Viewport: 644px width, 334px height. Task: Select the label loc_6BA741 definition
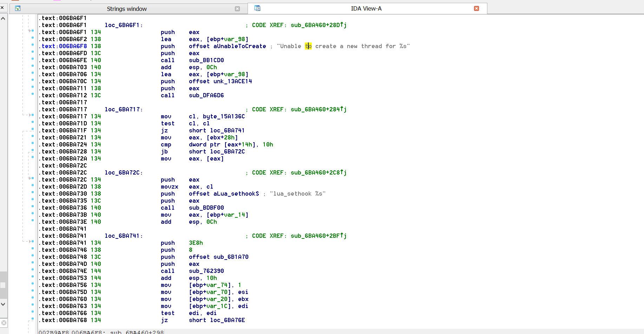click(x=124, y=236)
